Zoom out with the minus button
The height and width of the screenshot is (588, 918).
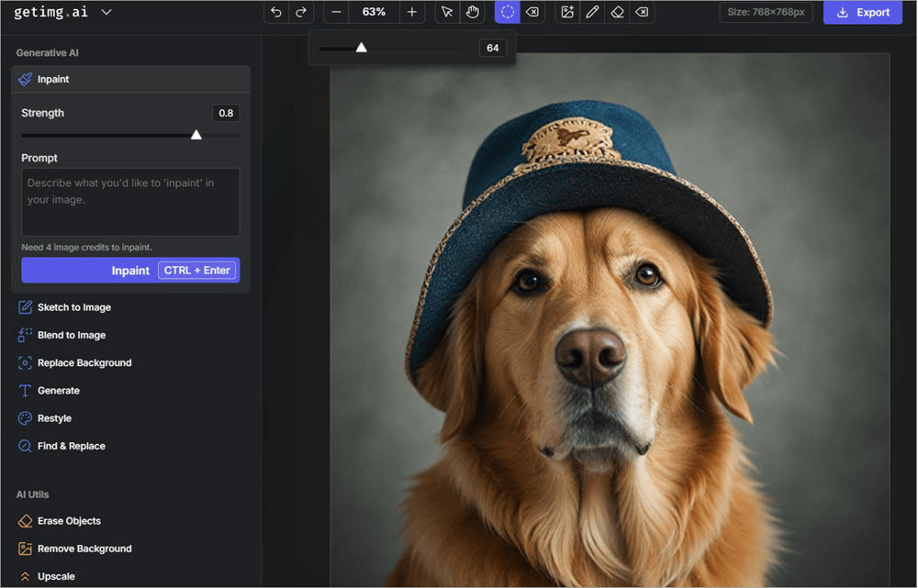coord(337,12)
